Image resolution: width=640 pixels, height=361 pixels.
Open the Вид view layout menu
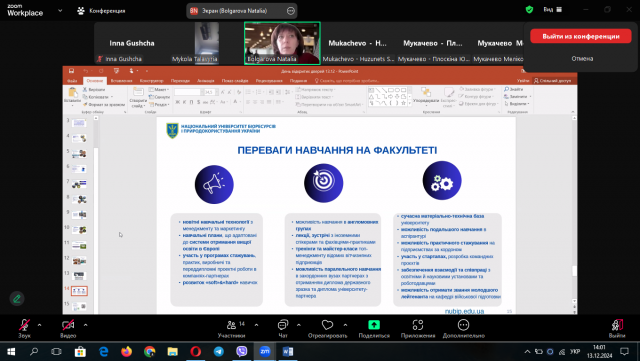point(553,9)
